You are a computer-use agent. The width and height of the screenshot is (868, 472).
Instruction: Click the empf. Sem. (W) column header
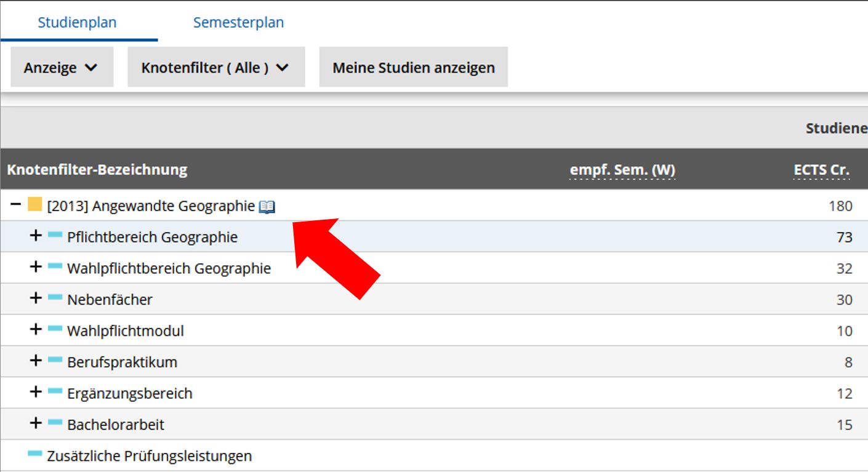622,170
